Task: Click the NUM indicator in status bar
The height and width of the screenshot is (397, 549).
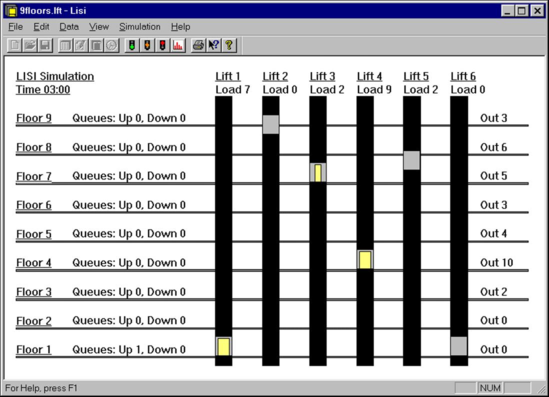Action: (490, 388)
